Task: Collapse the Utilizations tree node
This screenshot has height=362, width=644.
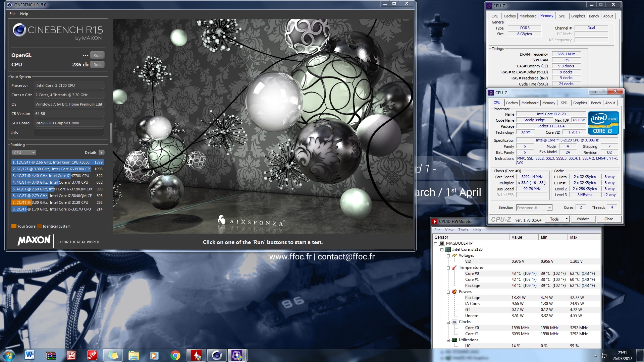Action: [x=448, y=340]
